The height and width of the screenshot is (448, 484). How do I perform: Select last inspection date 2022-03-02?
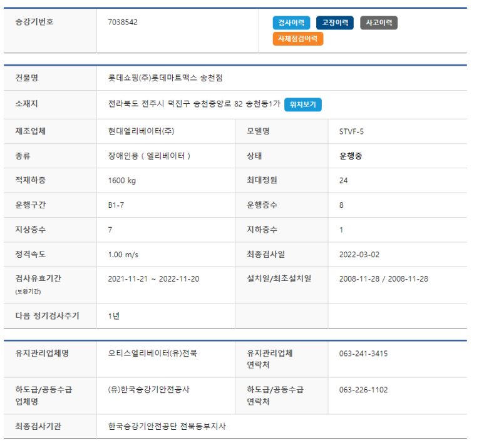(x=359, y=255)
